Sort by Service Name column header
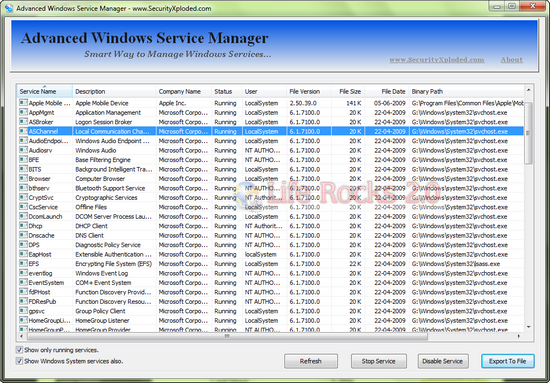This screenshot has height=383, width=550. coord(45,92)
